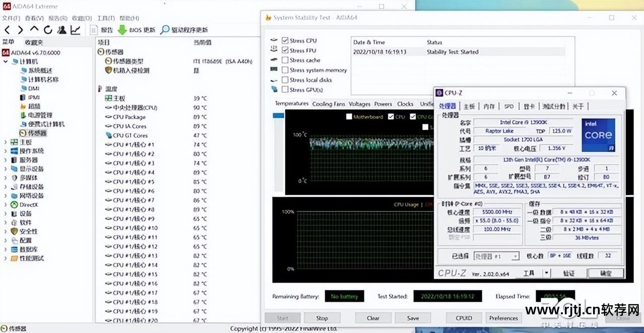The image size is (644, 333).
Task: Click the CPU-Z 确定 OK button
Action: [x=606, y=273]
